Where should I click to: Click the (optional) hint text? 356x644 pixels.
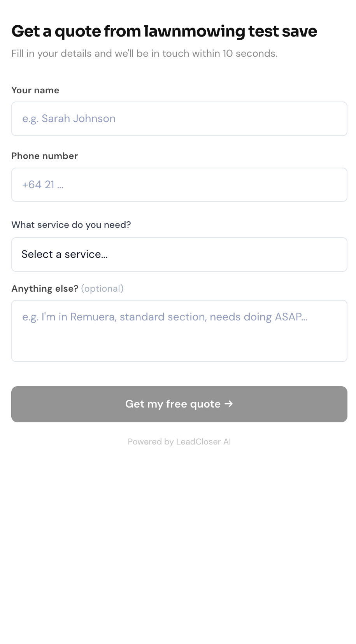[x=102, y=289]
